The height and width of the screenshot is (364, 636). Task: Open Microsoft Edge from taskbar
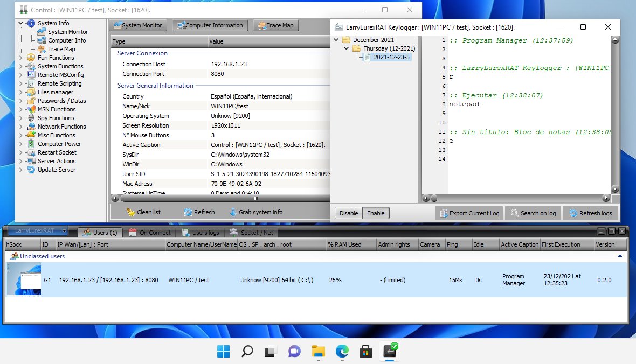click(342, 351)
